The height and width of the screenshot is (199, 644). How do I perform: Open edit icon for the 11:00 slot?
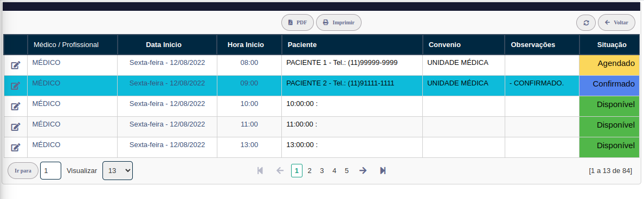(x=16, y=127)
